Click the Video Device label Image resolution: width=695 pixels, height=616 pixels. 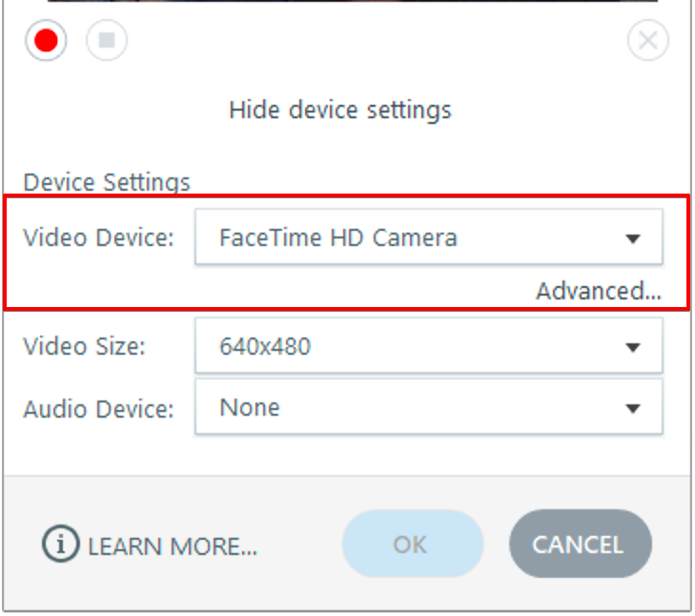[x=98, y=237]
